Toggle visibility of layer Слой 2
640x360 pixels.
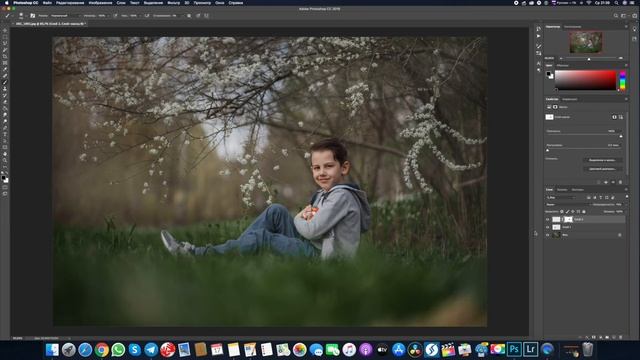pos(547,219)
